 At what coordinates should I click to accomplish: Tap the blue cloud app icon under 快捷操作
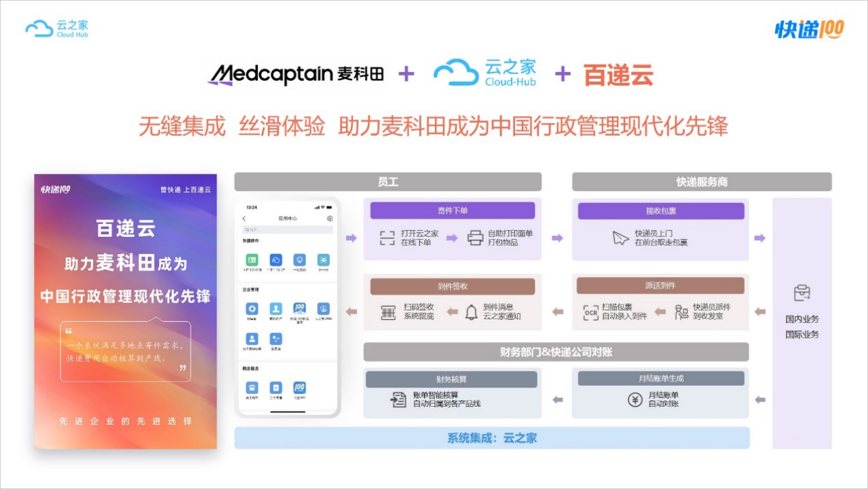pos(276,260)
